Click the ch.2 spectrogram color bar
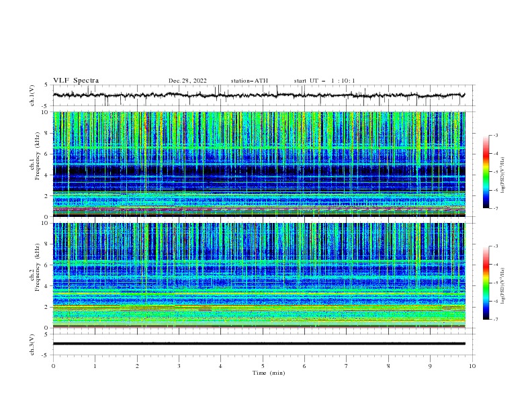532x411 pixels. [x=486, y=283]
